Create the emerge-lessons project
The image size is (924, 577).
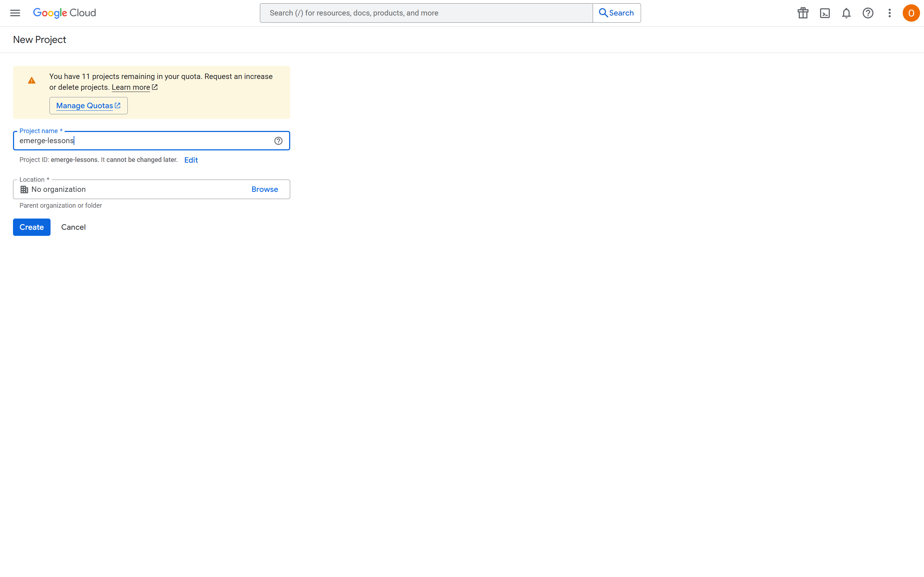(x=31, y=227)
